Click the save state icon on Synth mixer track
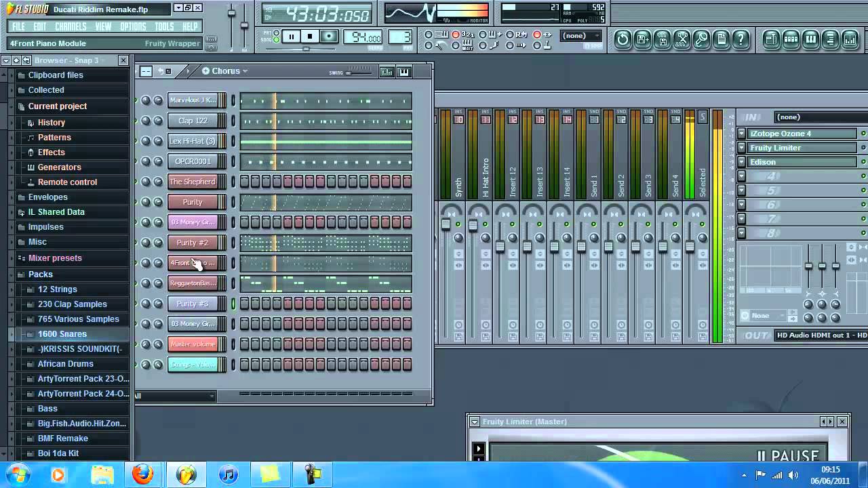 point(458,337)
